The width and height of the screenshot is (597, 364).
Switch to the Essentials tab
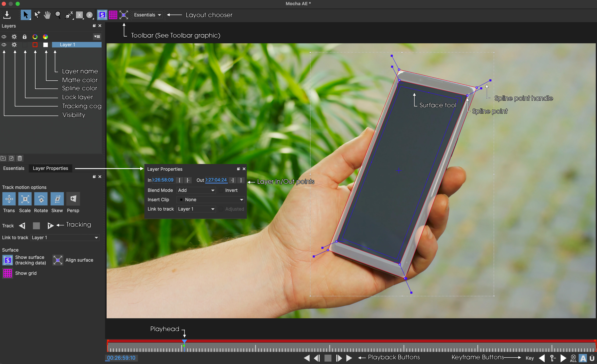pyautogui.click(x=14, y=168)
